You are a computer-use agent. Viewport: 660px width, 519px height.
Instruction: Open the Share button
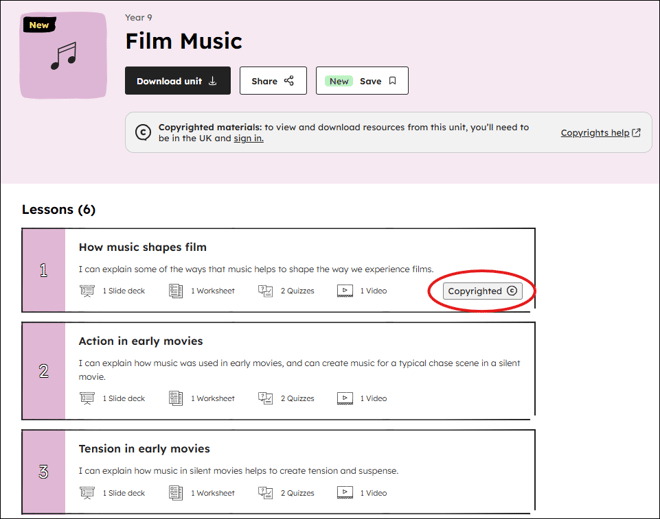(273, 80)
